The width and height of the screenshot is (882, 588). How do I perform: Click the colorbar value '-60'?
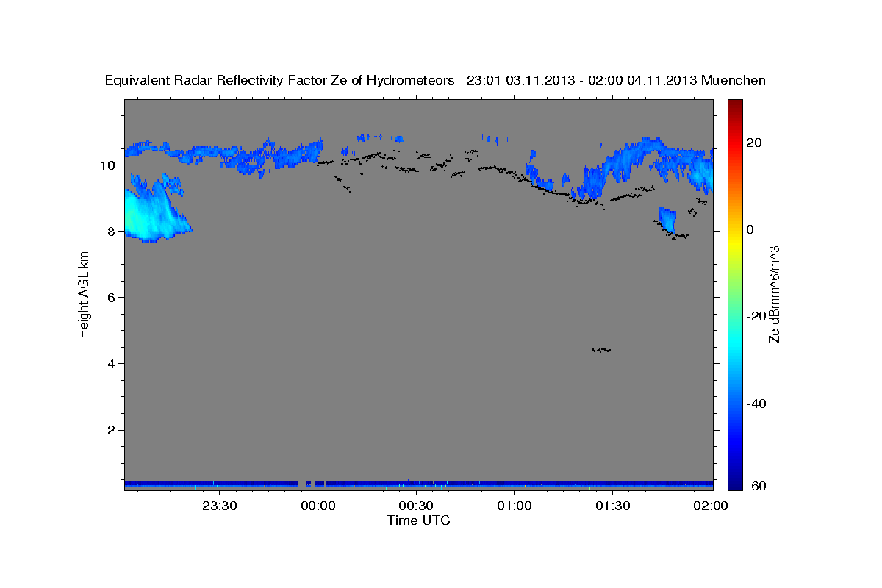click(x=757, y=487)
